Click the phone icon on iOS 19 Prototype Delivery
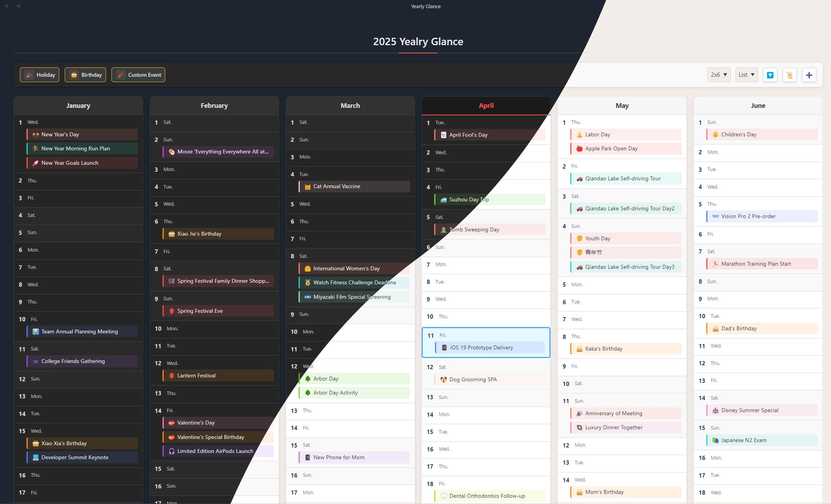The height and width of the screenshot is (504, 831). click(x=444, y=348)
